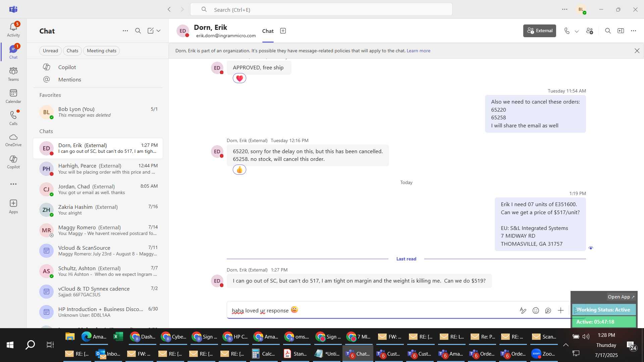Open Calendar in left rail
Screen dimensions: 644x362
pos(13,96)
